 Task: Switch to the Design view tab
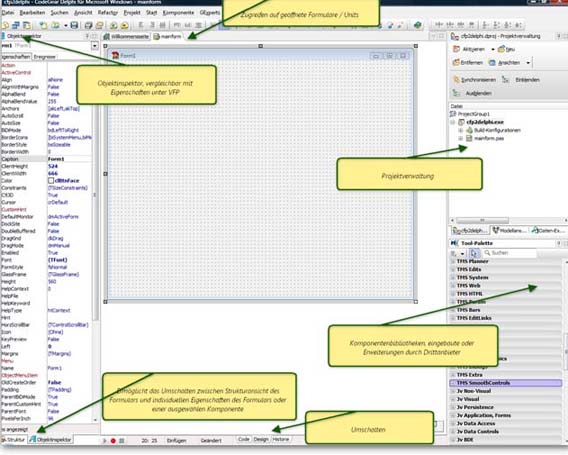(261, 439)
